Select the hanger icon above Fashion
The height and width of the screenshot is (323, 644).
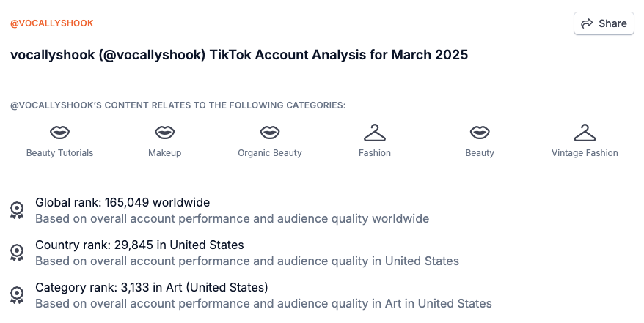375,133
